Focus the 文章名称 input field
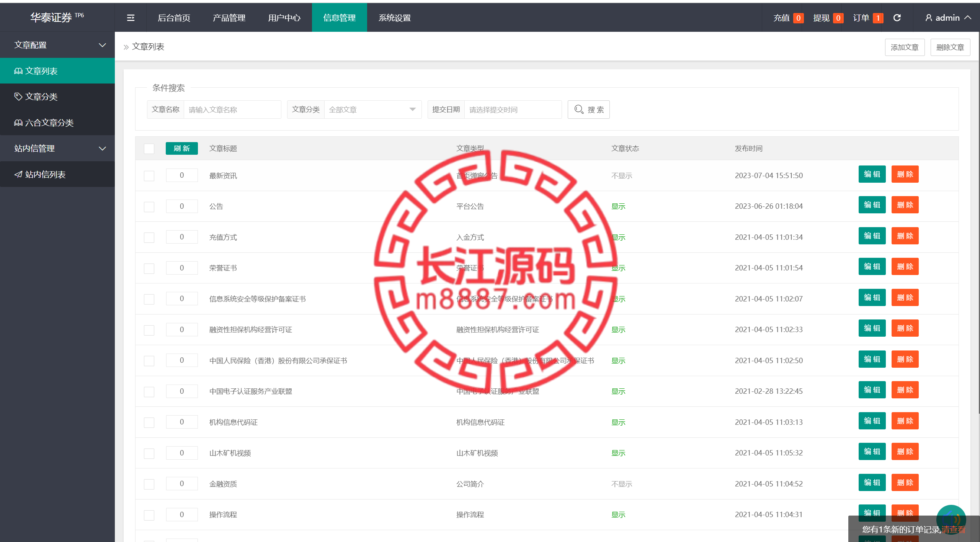The width and height of the screenshot is (980, 542). point(232,110)
